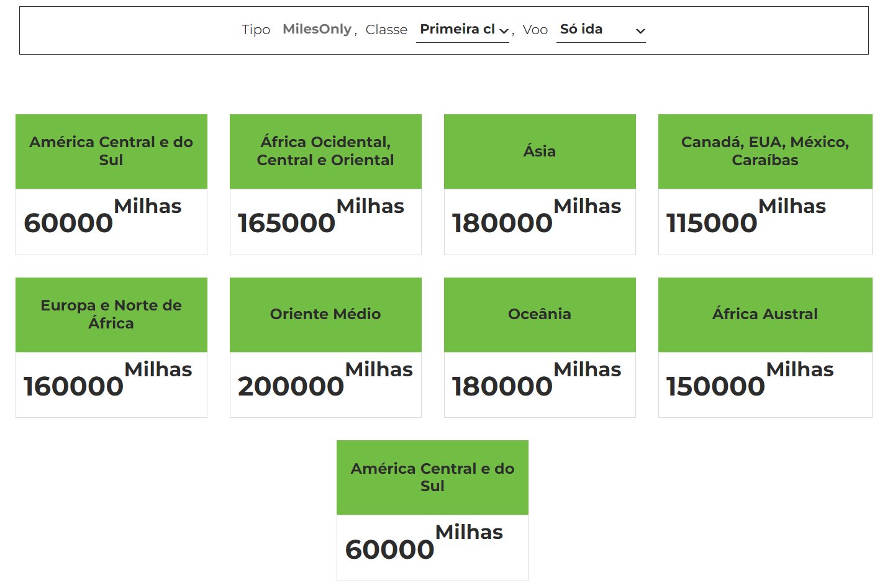Click the chevron arrow next to Só ida
Image resolution: width=885 pixels, height=588 pixels.
tap(640, 31)
